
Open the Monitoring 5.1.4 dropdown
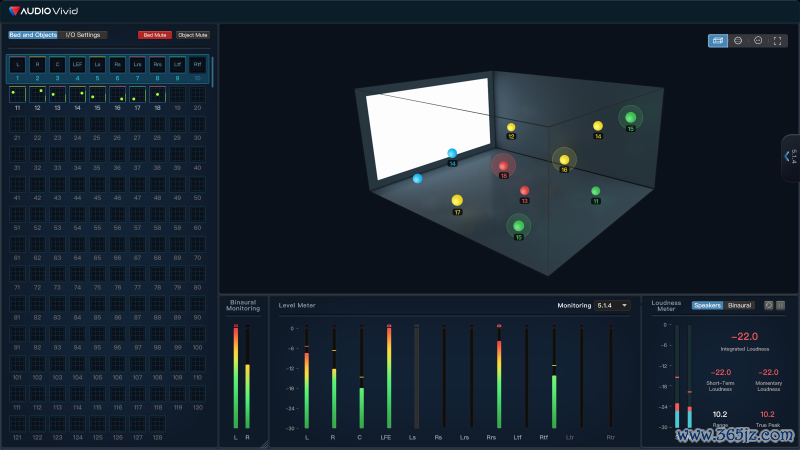coord(612,305)
